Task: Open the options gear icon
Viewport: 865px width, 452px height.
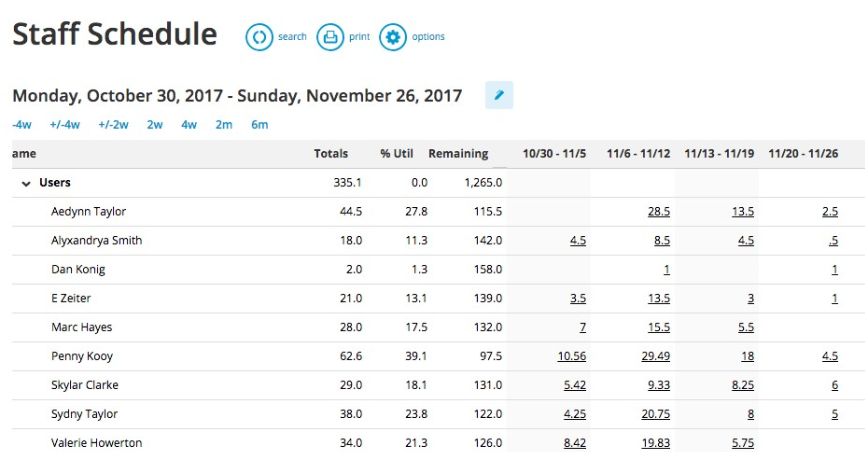Action: coord(393,38)
